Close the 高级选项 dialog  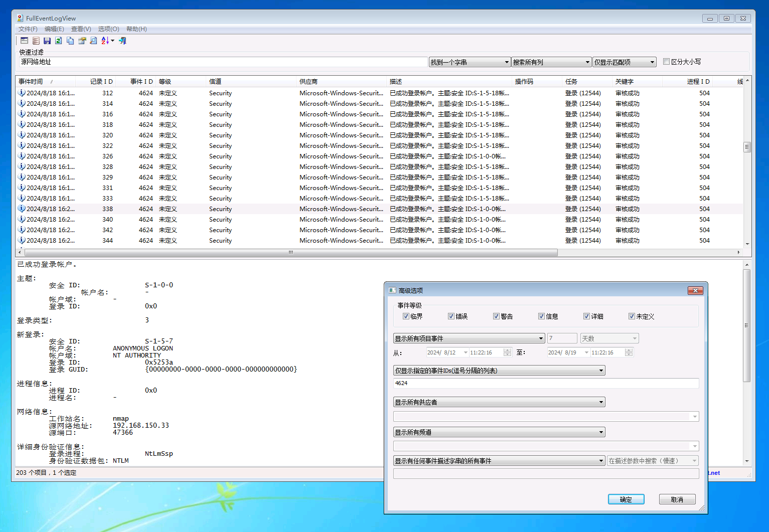click(x=695, y=290)
